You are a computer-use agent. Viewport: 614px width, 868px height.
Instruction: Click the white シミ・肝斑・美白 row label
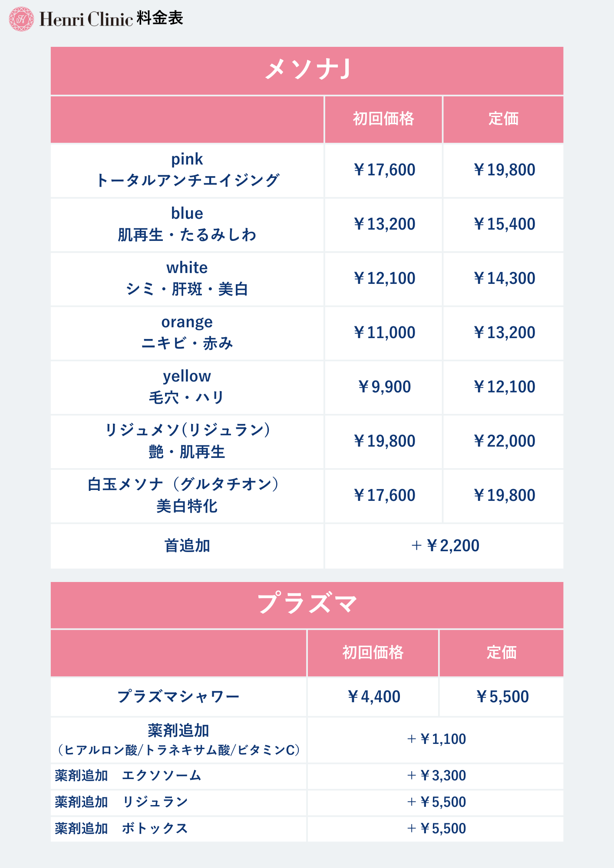(x=187, y=278)
